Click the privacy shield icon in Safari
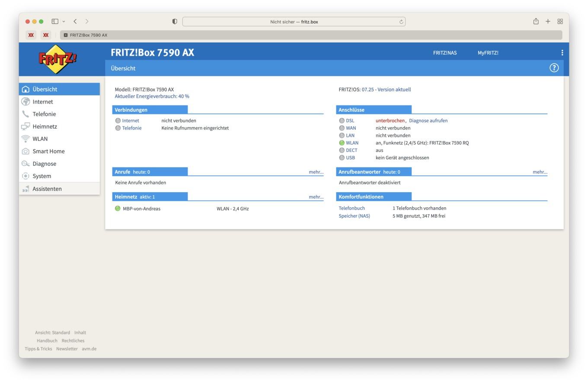 click(x=175, y=22)
